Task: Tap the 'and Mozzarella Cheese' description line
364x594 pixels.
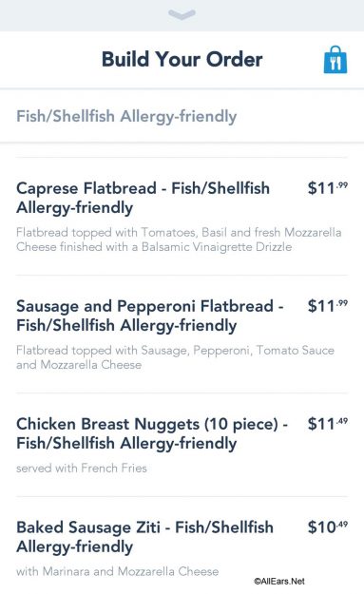Action: coord(79,365)
